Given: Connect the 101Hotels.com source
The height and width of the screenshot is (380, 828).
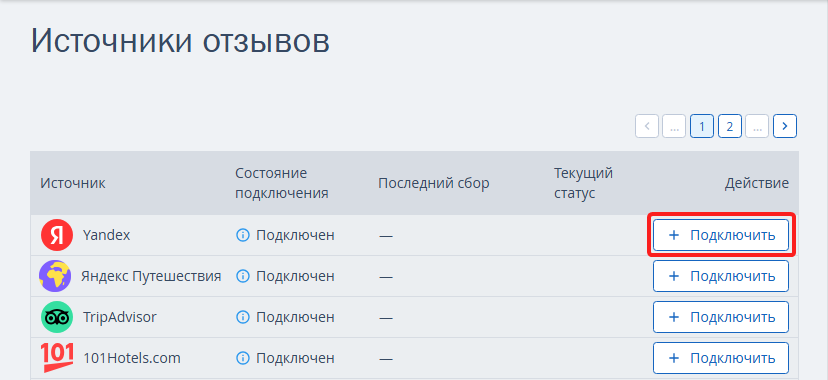Looking at the screenshot, I should tap(721, 358).
